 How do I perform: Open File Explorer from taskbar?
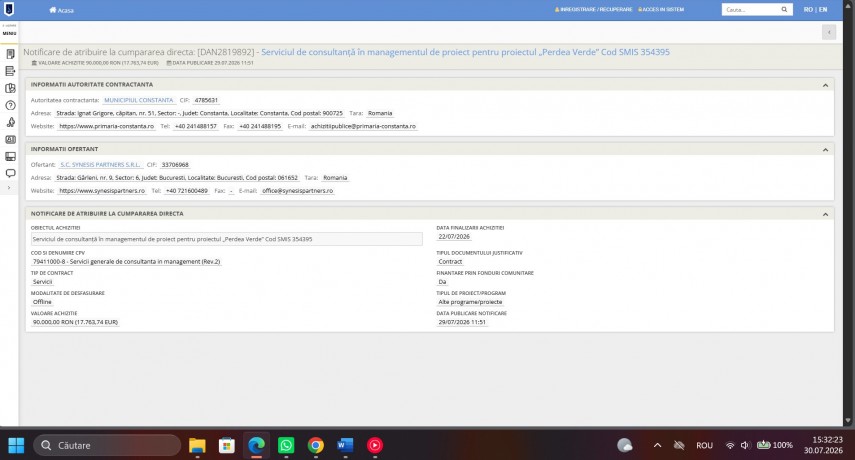point(197,445)
